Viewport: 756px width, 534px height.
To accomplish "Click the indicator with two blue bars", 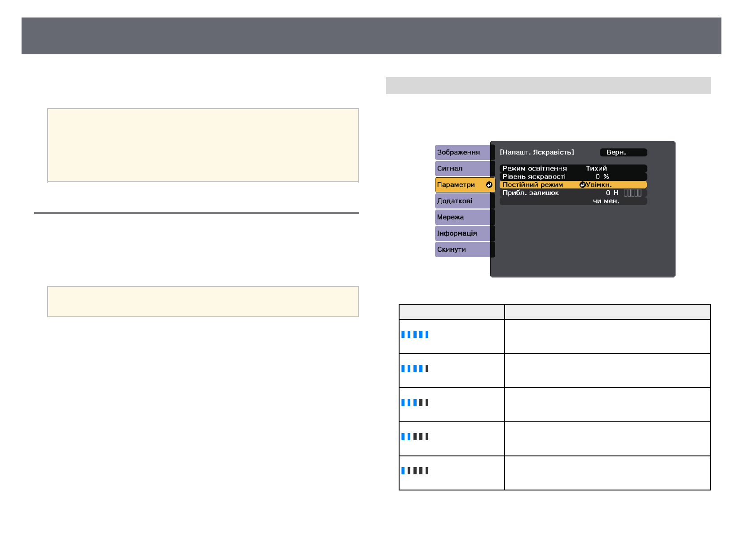I will [x=415, y=437].
